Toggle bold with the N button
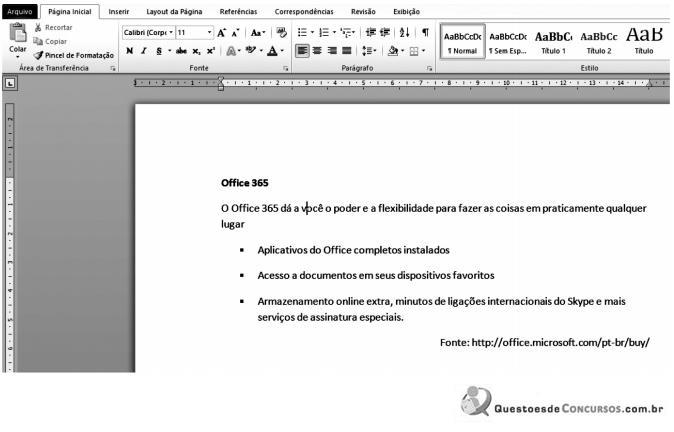The width and height of the screenshot is (674, 432). point(129,51)
